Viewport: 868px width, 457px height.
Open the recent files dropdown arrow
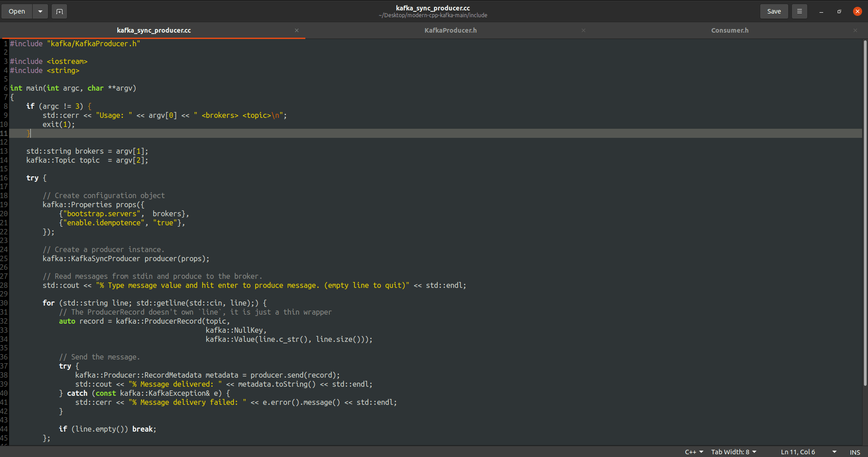point(40,11)
